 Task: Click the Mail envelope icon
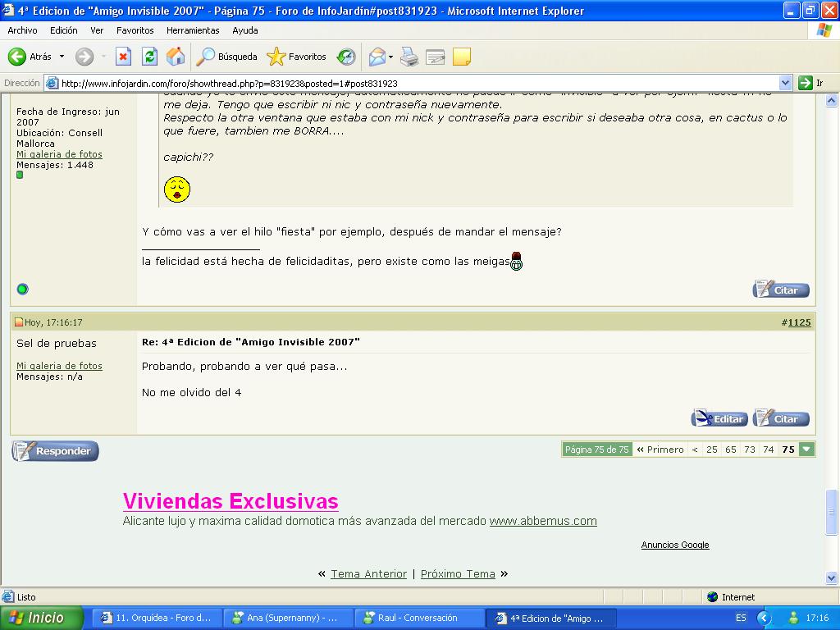377,57
